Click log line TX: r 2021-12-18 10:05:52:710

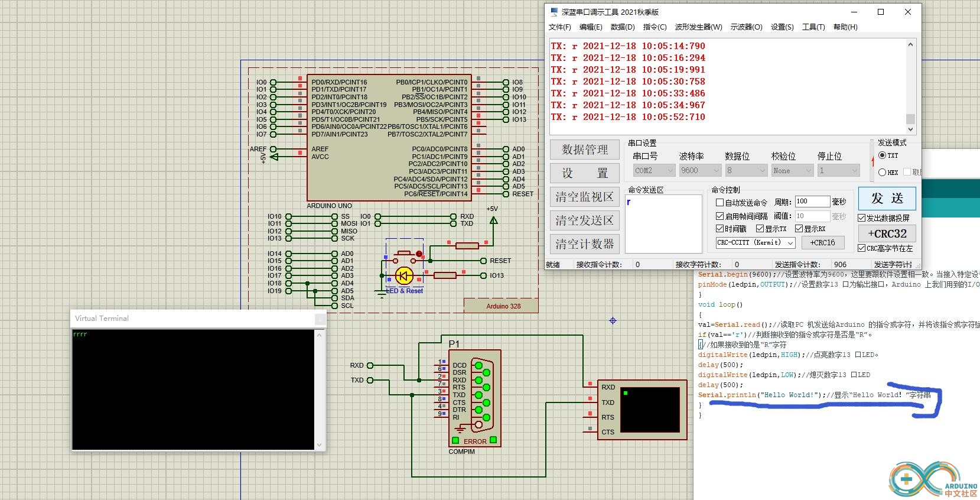pyautogui.click(x=628, y=117)
